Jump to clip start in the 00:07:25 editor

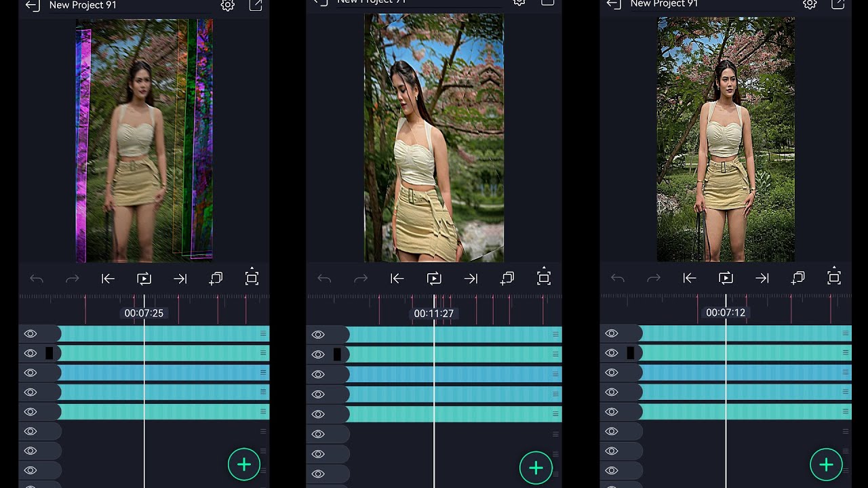(108, 279)
